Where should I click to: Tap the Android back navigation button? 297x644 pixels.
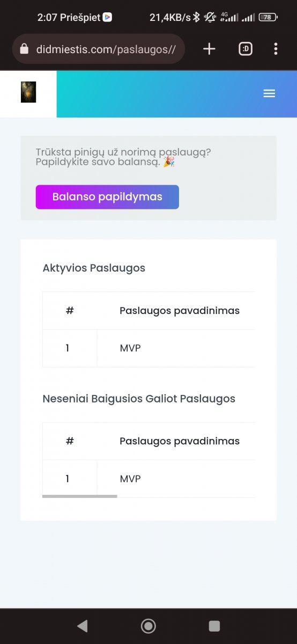82,625
